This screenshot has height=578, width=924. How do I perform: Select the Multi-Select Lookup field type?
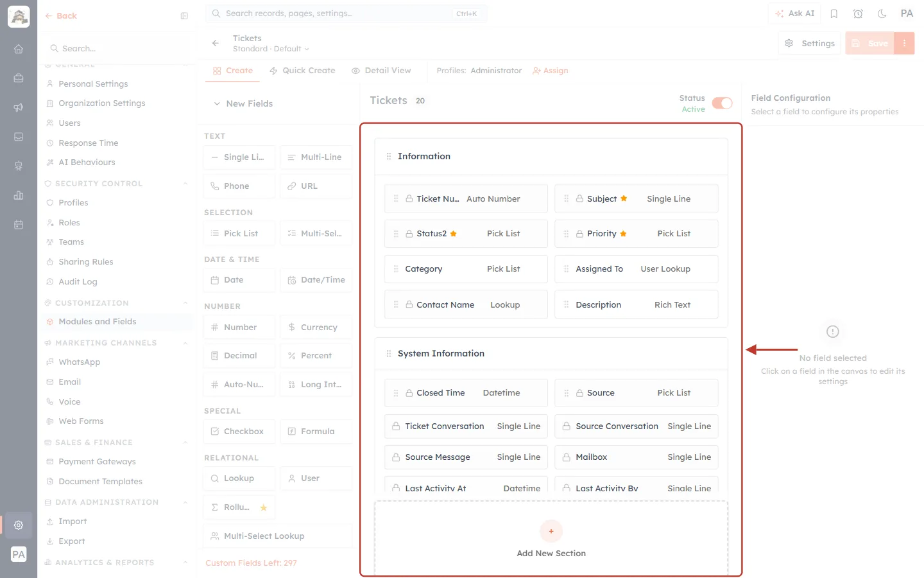click(x=278, y=536)
